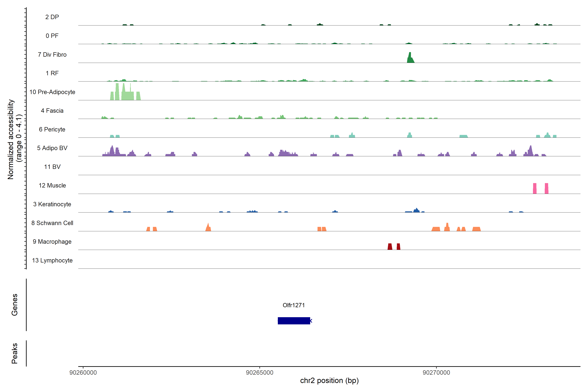The image size is (588, 392).
Task: Click the chr2 position axis title
Action: click(329, 381)
